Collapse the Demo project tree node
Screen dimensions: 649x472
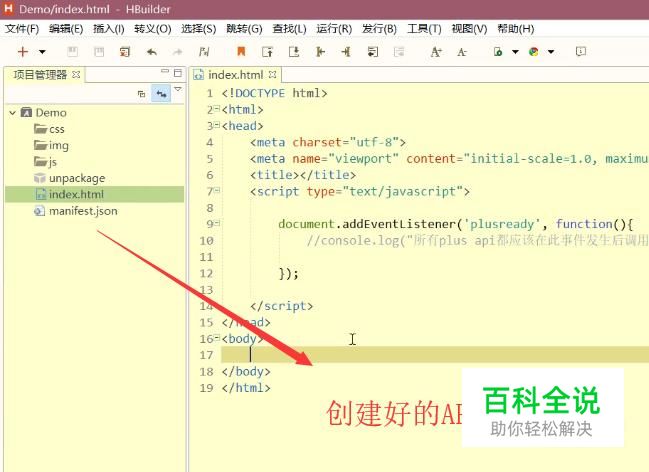pos(12,113)
